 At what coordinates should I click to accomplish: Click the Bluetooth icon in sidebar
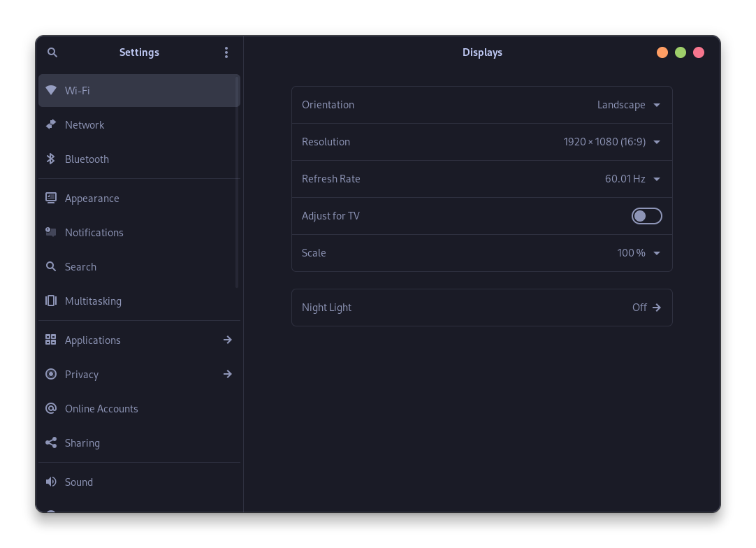(x=51, y=159)
